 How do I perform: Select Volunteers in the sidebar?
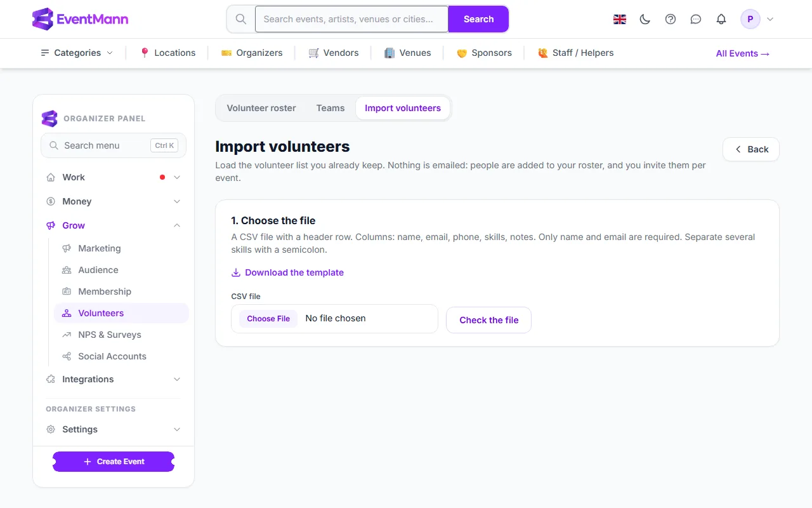click(x=121, y=313)
